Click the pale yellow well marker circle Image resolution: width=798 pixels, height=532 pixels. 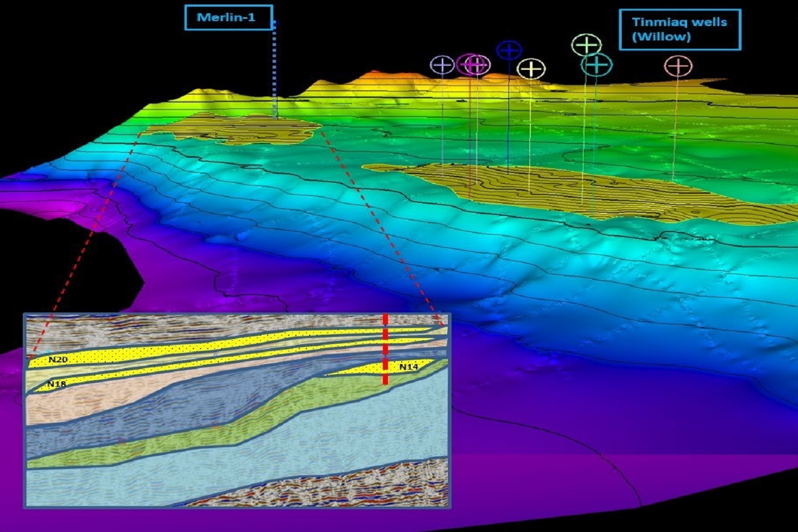point(531,69)
